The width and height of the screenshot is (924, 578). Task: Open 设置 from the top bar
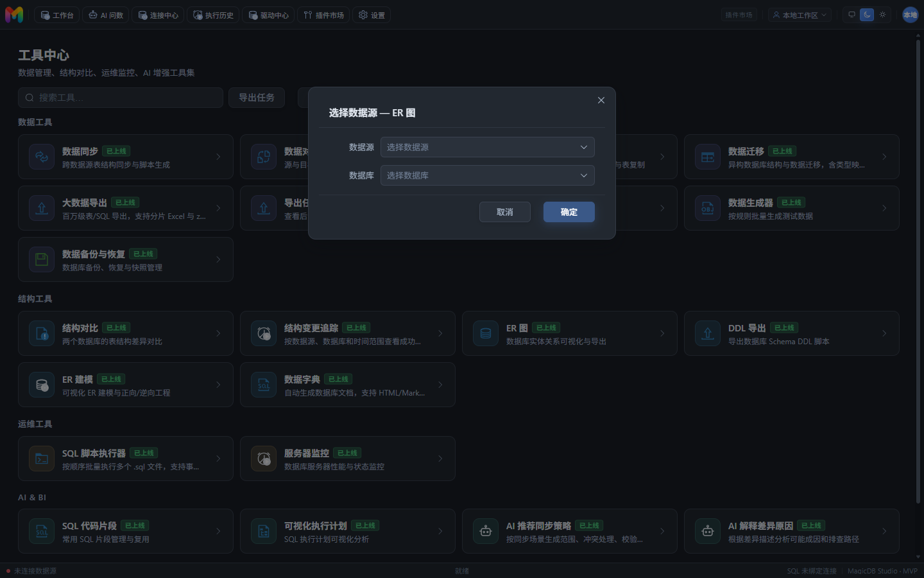coord(372,15)
